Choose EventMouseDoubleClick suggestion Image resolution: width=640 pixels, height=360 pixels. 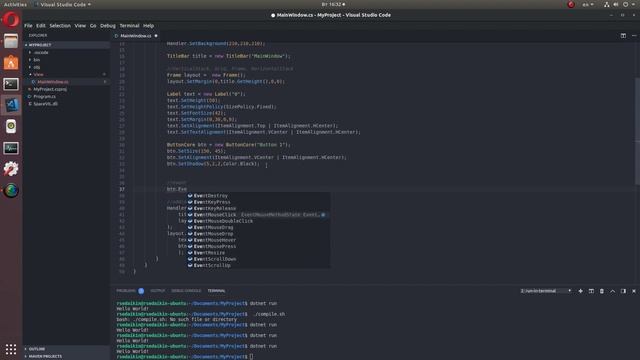(258, 221)
